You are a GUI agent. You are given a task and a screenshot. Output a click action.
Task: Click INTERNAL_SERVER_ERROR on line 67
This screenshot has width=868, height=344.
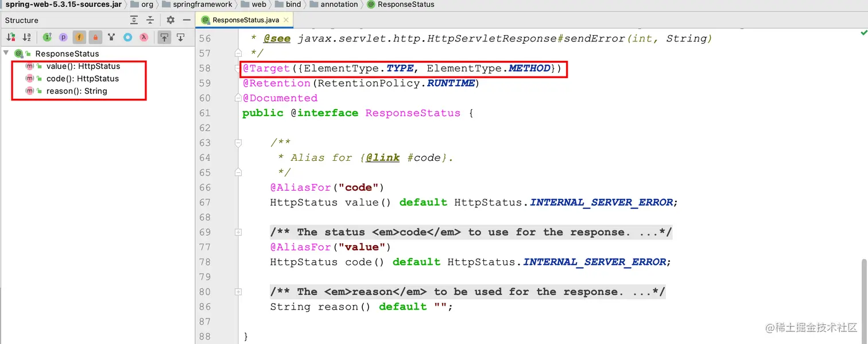pyautogui.click(x=600, y=203)
